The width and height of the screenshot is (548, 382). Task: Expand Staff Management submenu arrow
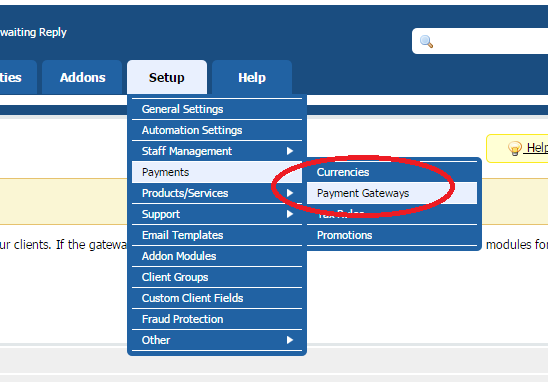[x=289, y=151]
